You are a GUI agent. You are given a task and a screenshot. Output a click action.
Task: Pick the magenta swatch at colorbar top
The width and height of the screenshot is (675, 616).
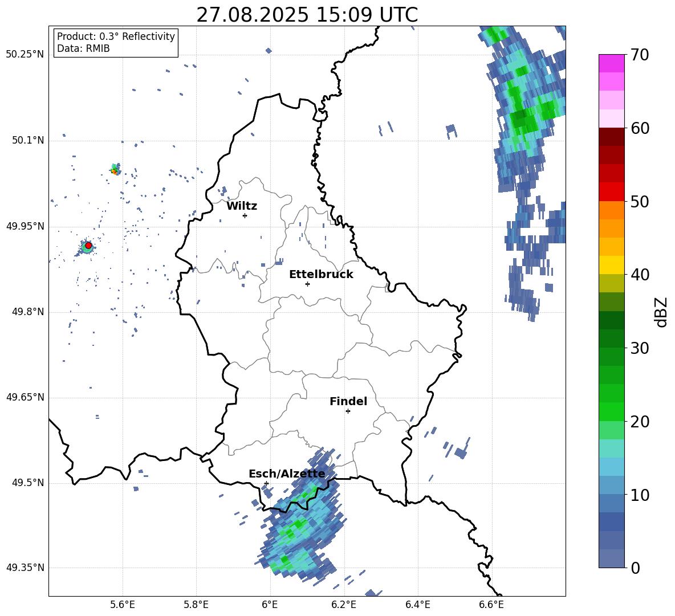pyautogui.click(x=611, y=64)
